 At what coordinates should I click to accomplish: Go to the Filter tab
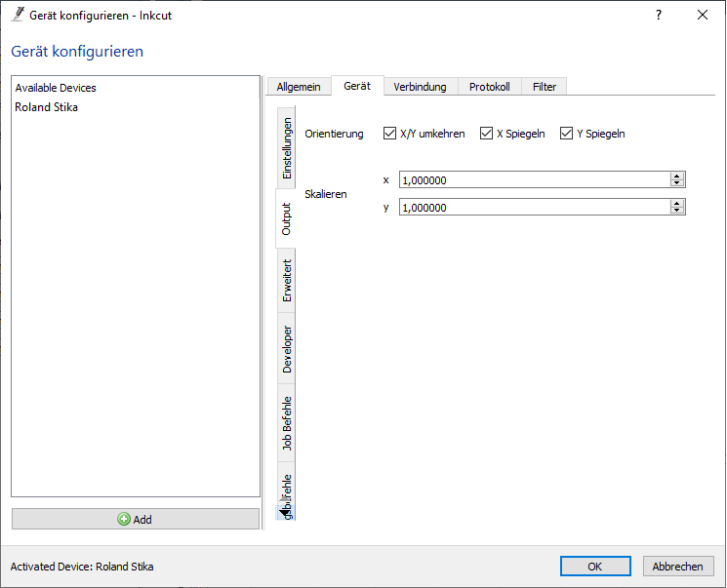point(545,87)
